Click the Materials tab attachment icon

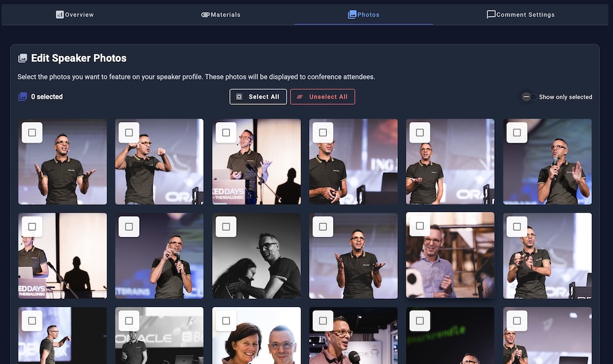pos(205,15)
